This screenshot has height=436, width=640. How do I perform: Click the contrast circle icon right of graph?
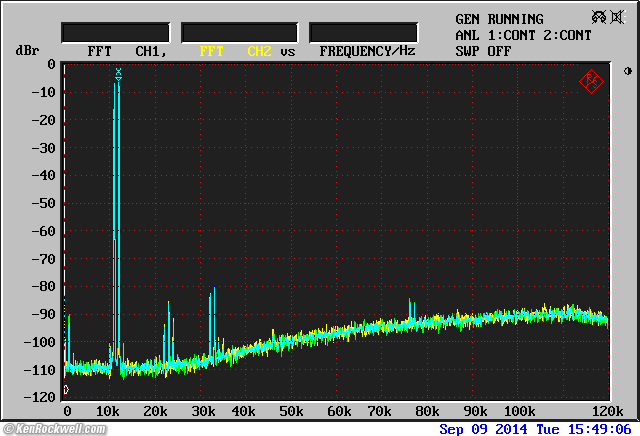[628, 71]
